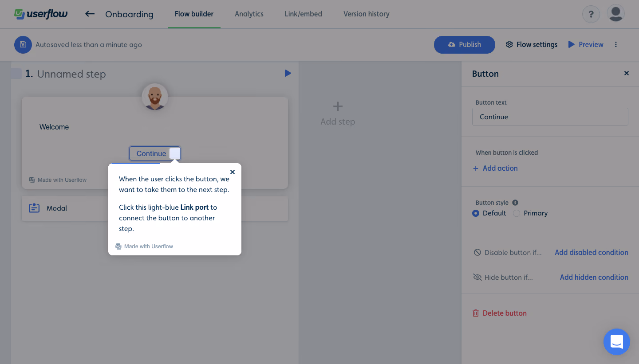Open Flow settings

532,45
